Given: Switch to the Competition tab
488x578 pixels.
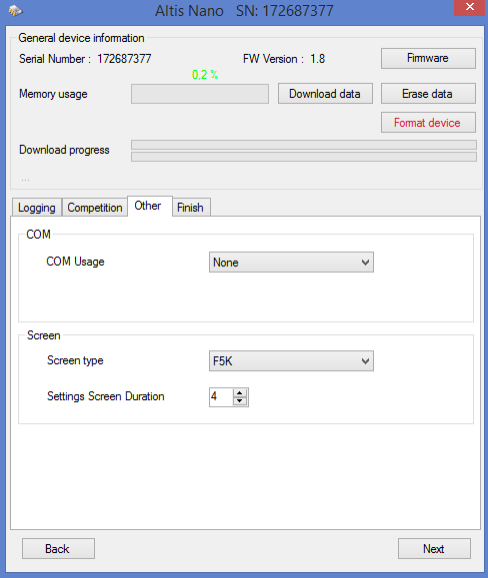Looking at the screenshot, I should (95, 208).
